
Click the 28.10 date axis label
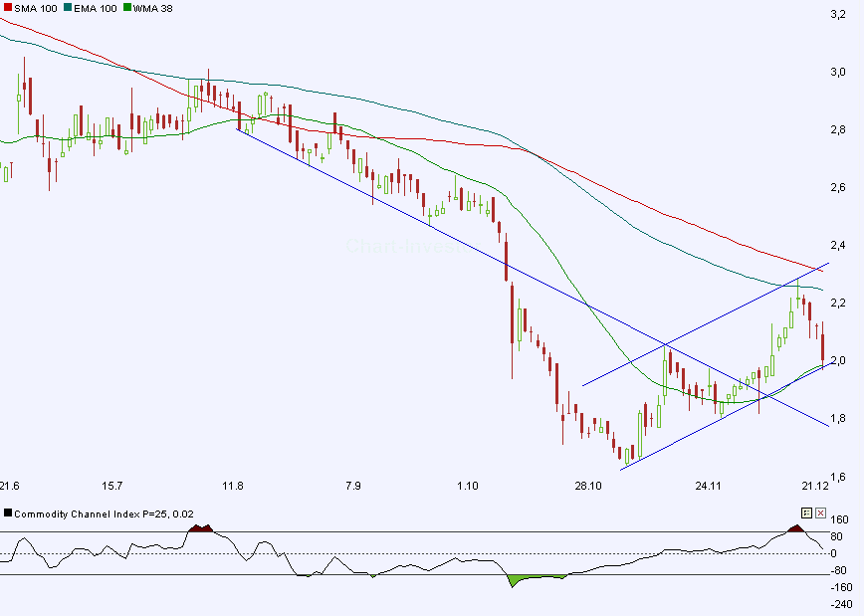[588, 486]
